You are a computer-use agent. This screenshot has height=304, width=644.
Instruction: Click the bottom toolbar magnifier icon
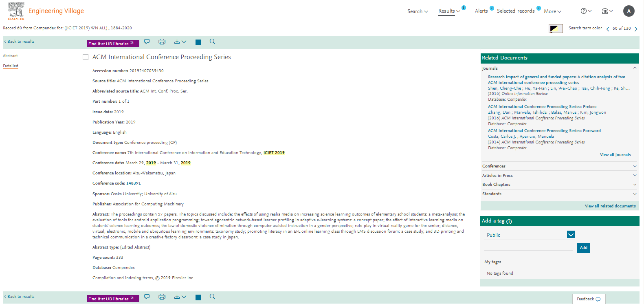point(212,297)
